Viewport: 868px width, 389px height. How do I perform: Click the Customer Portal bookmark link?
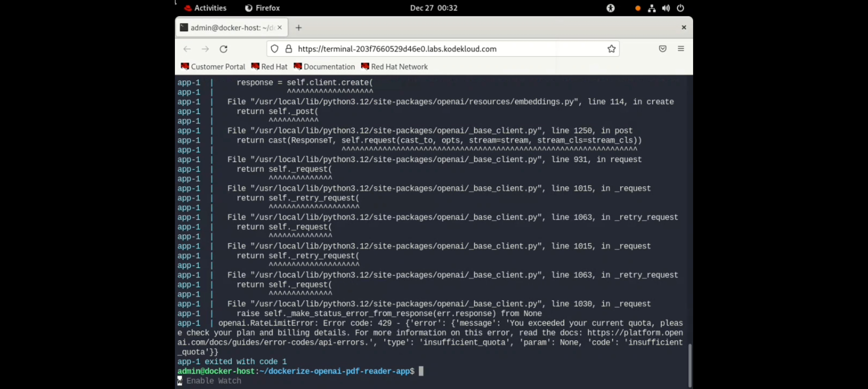[x=213, y=66]
